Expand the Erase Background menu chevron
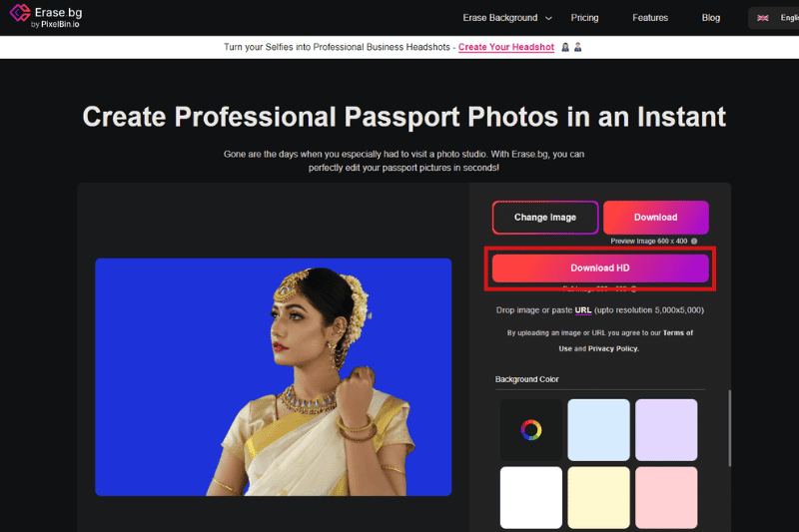Screen dimensions: 799x532 pos(547,18)
